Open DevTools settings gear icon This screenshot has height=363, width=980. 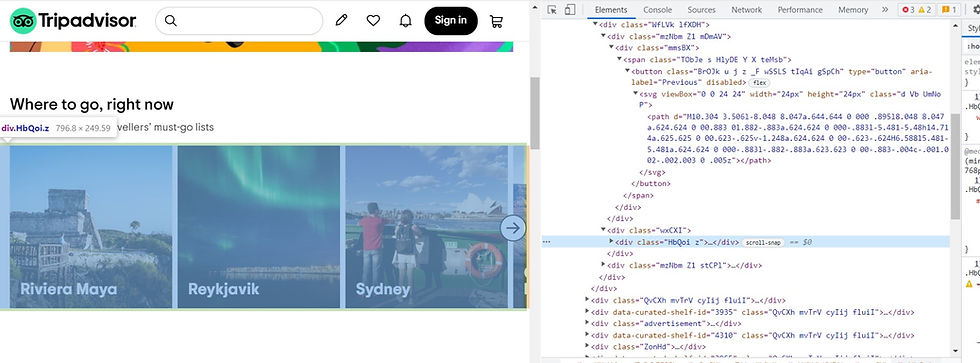[976, 9]
